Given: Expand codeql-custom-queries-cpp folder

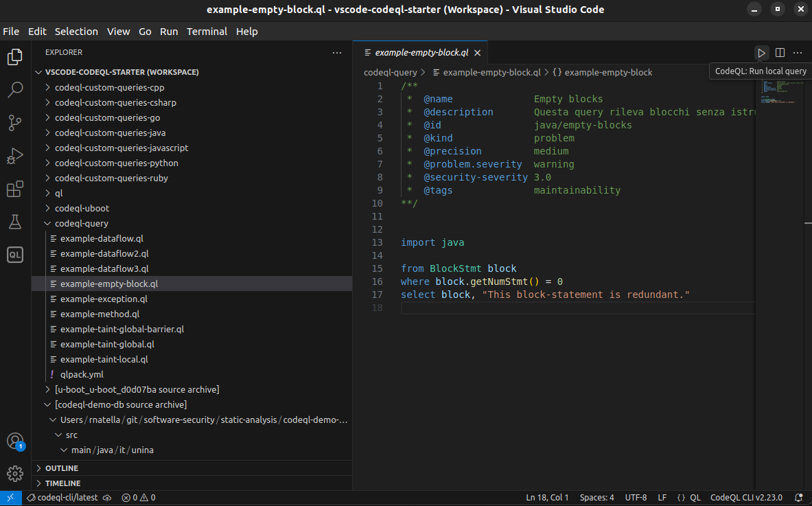Looking at the screenshot, I should [x=192, y=87].
